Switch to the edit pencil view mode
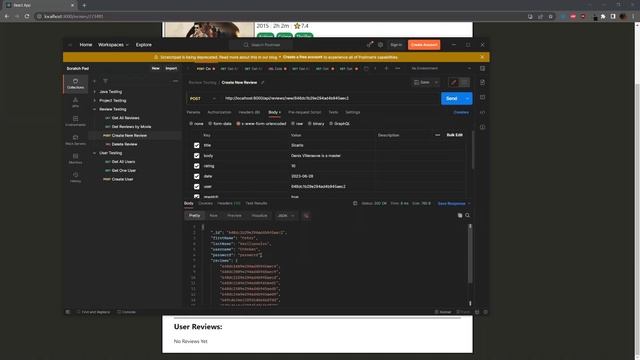 coord(453,82)
